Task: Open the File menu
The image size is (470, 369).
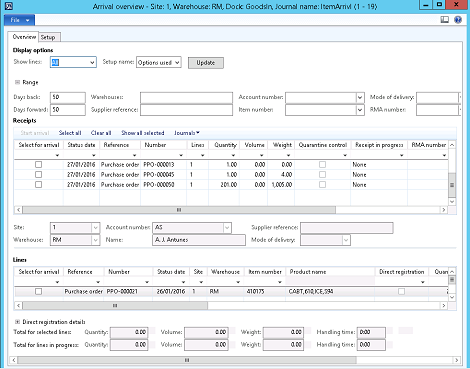Action: coord(20,20)
